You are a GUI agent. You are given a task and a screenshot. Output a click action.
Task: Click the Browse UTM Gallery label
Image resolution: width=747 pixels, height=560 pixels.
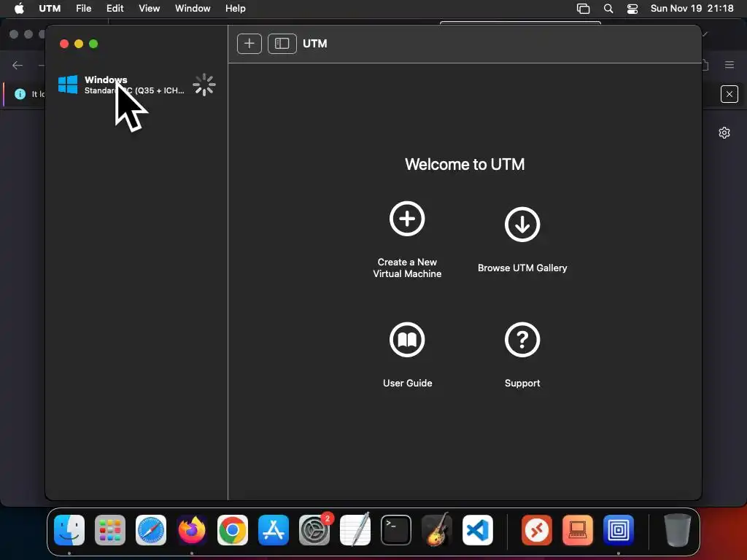(522, 268)
